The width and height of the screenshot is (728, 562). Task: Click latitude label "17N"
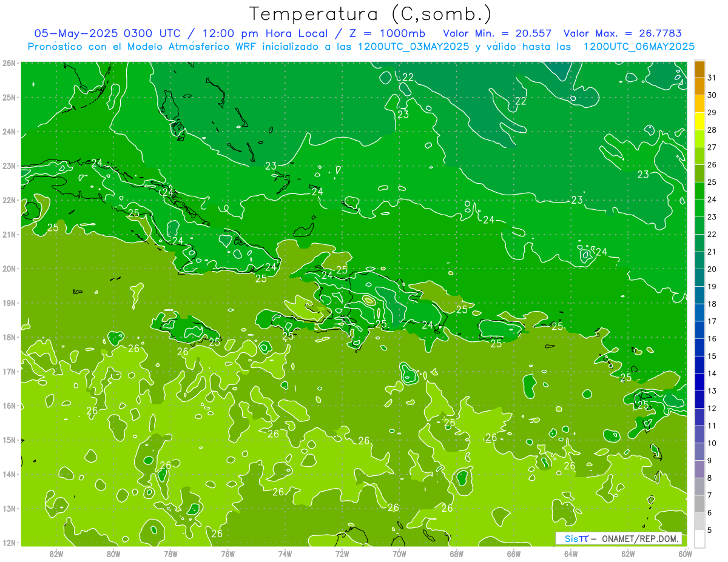(x=9, y=371)
